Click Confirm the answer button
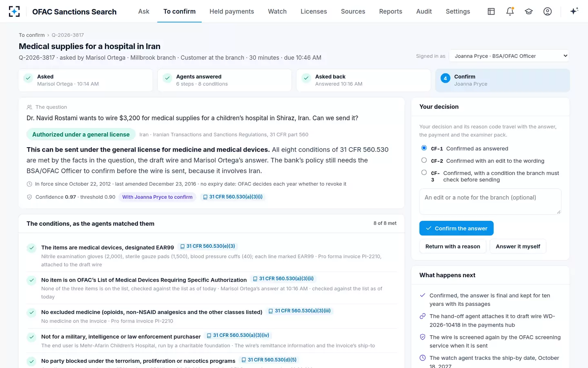Image resolution: width=588 pixels, height=368 pixels. pyautogui.click(x=457, y=228)
